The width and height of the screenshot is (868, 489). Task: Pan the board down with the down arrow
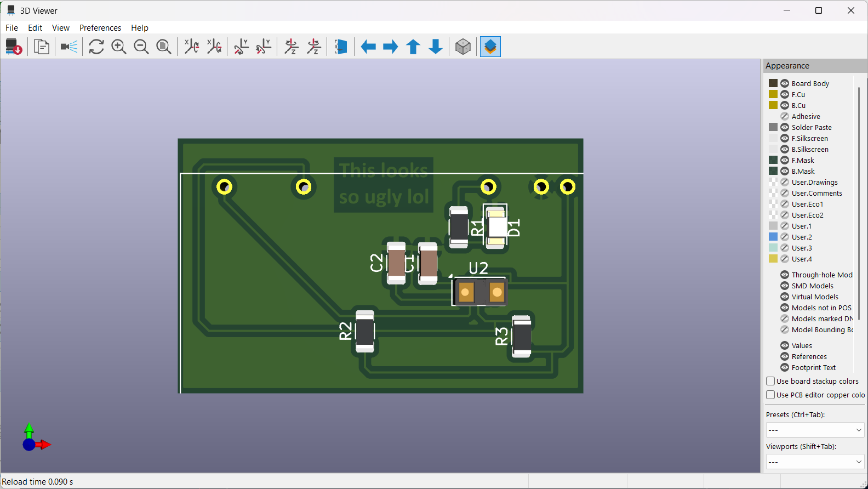436,47
